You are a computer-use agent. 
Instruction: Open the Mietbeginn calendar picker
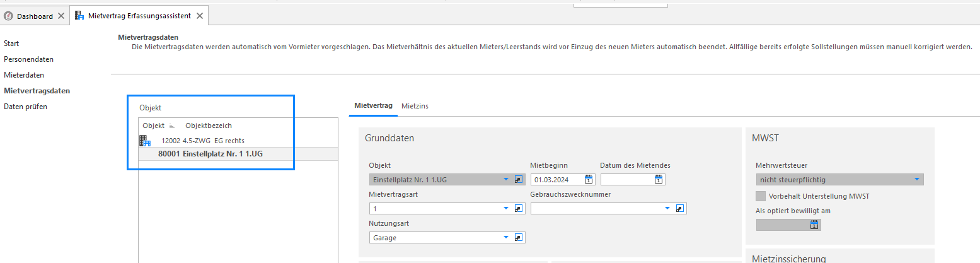tap(589, 180)
